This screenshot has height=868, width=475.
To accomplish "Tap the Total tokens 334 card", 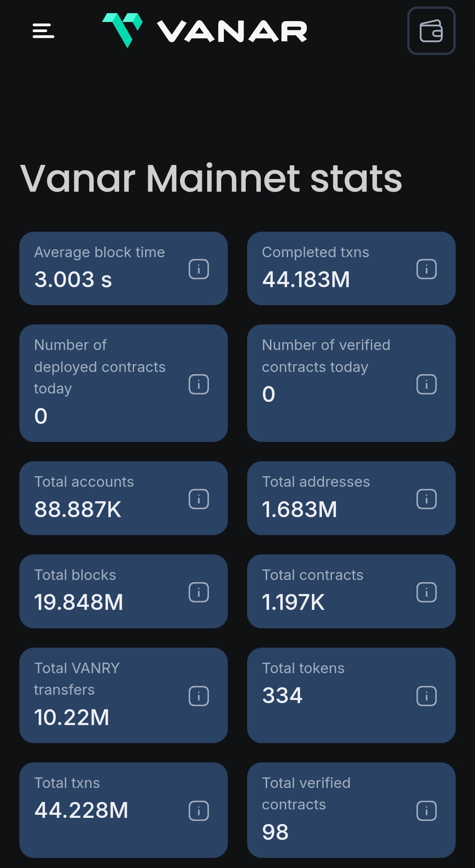I will click(334, 695).
